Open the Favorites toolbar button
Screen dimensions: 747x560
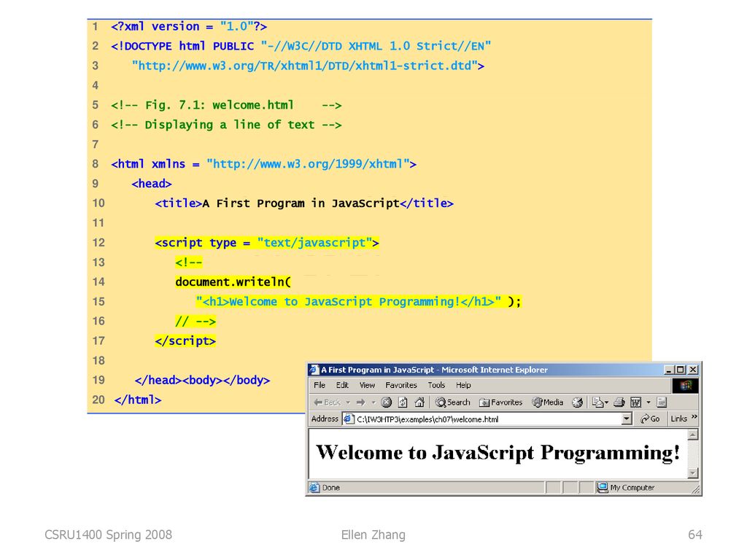(x=500, y=402)
